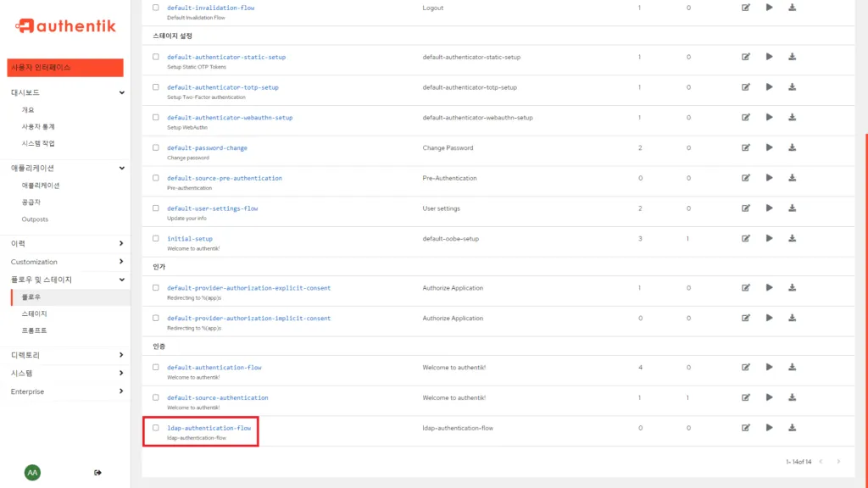Export the initial-setup flow via the download icon

pos(792,238)
